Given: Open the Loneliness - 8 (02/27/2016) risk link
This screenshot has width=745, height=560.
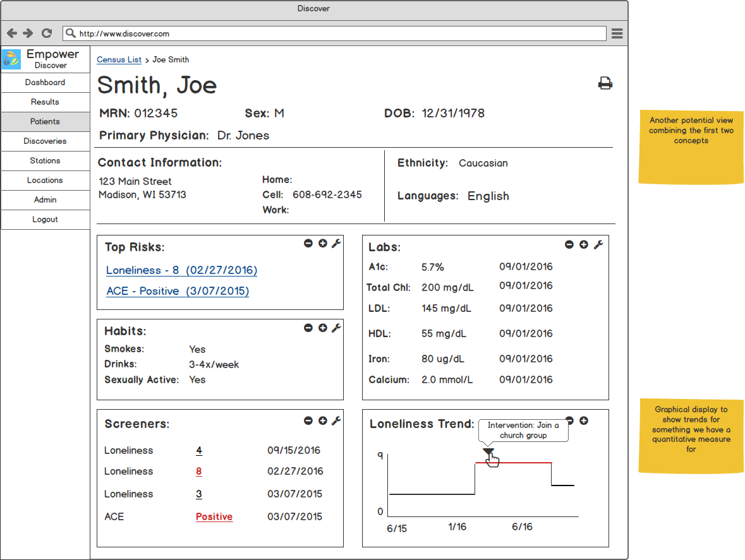Looking at the screenshot, I should (181, 270).
